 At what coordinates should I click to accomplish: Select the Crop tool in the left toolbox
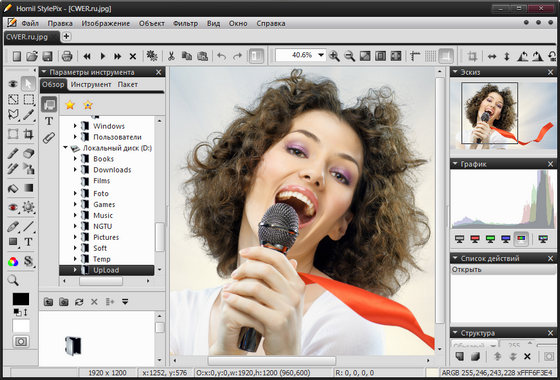coord(29,134)
